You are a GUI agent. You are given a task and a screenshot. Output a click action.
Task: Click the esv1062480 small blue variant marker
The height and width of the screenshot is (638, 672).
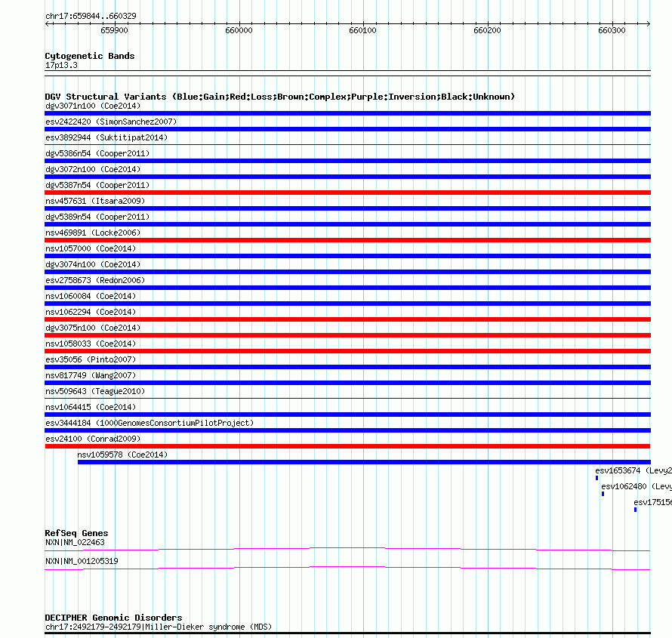pos(603,494)
